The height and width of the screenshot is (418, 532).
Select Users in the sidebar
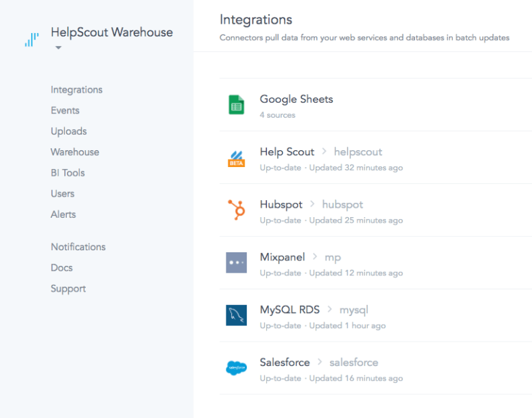pos(63,193)
